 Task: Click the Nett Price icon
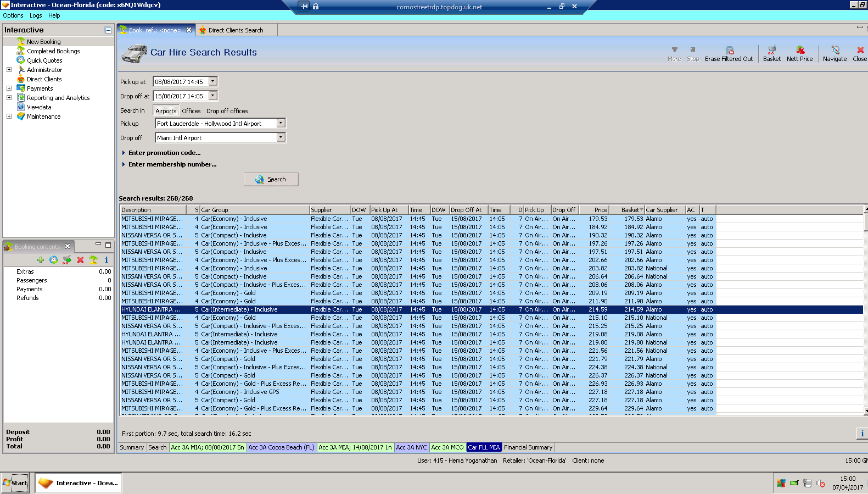click(x=799, y=51)
